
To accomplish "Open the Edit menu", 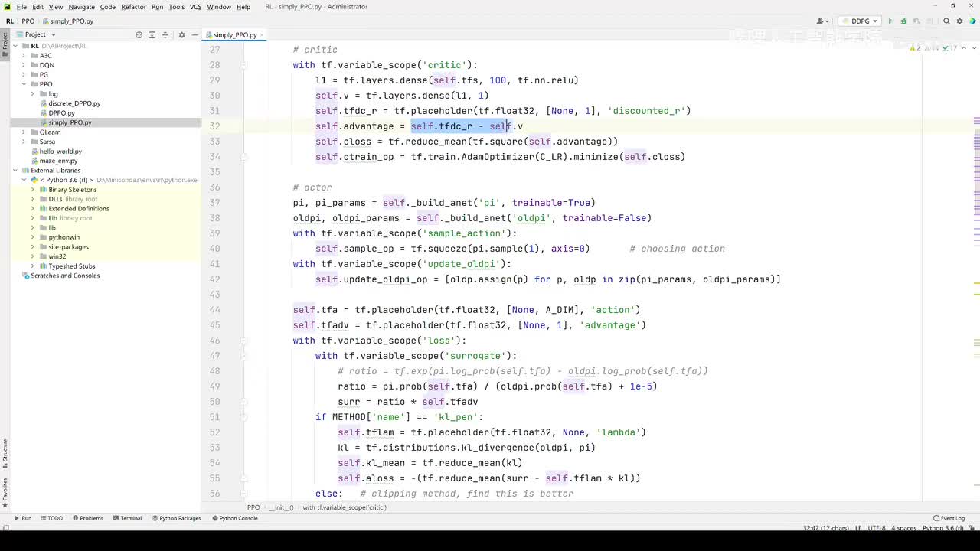I will pyautogui.click(x=38, y=7).
